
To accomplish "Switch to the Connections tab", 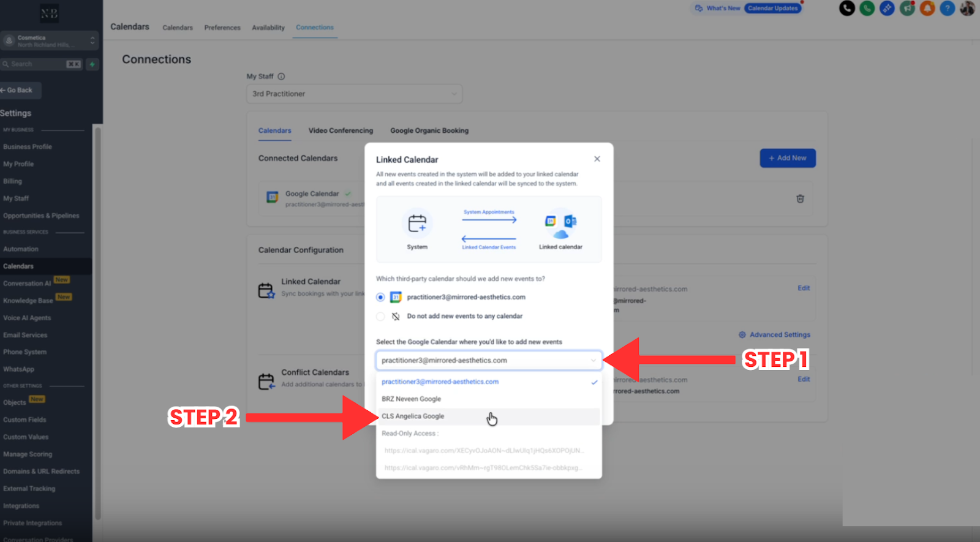I will [x=315, y=28].
